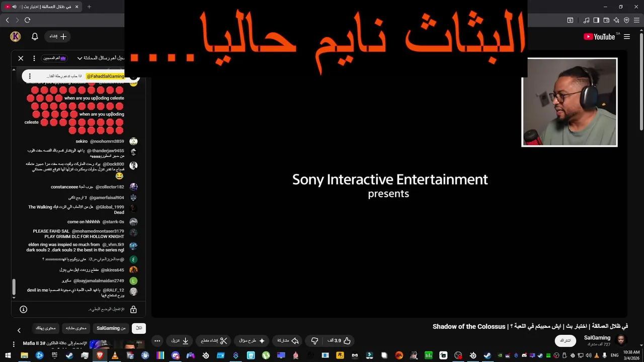Expand the top chat replay dropdown
The height and width of the screenshot is (362, 644).
click(79, 58)
